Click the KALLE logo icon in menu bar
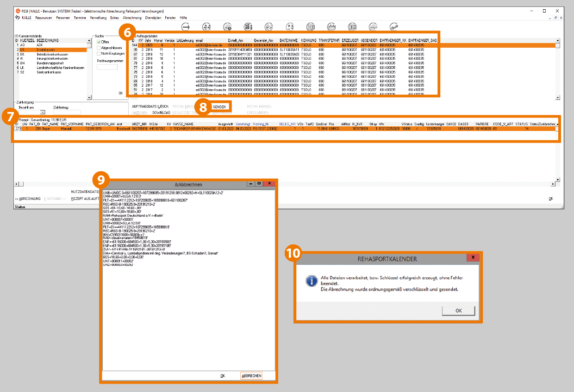 coord(18,17)
